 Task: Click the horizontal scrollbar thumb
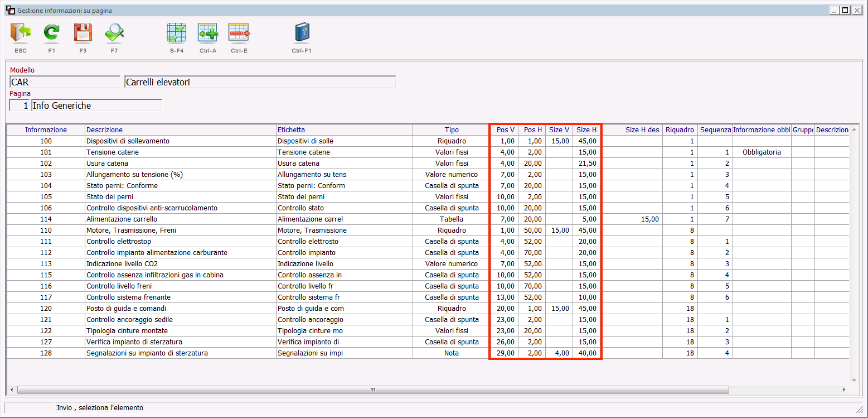(x=373, y=390)
